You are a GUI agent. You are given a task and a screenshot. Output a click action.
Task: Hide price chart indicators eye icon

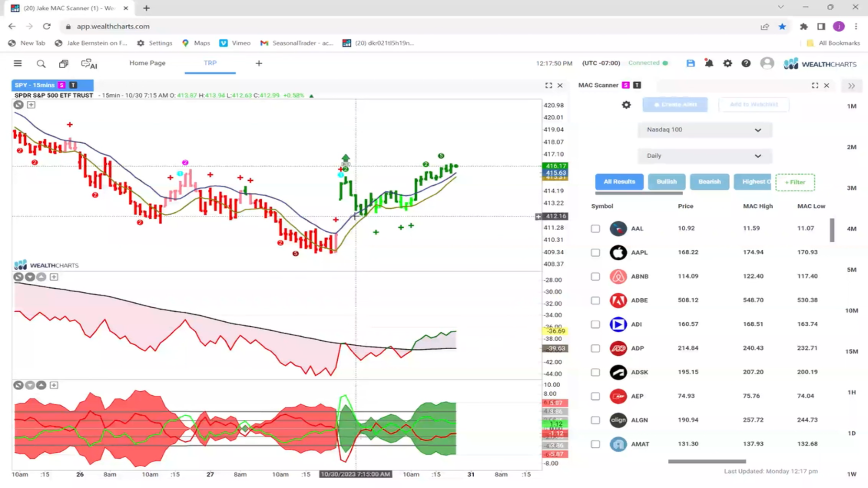[19, 105]
